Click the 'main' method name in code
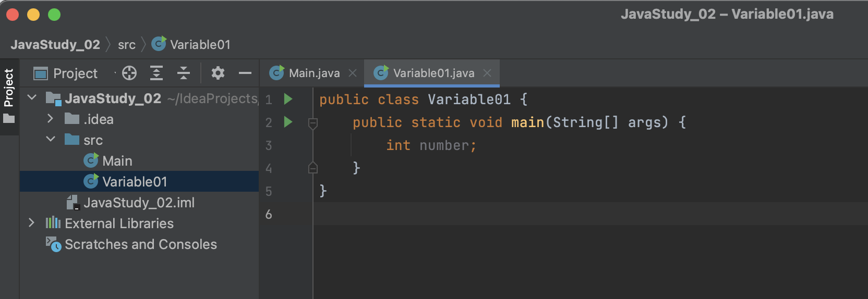 [x=527, y=122]
